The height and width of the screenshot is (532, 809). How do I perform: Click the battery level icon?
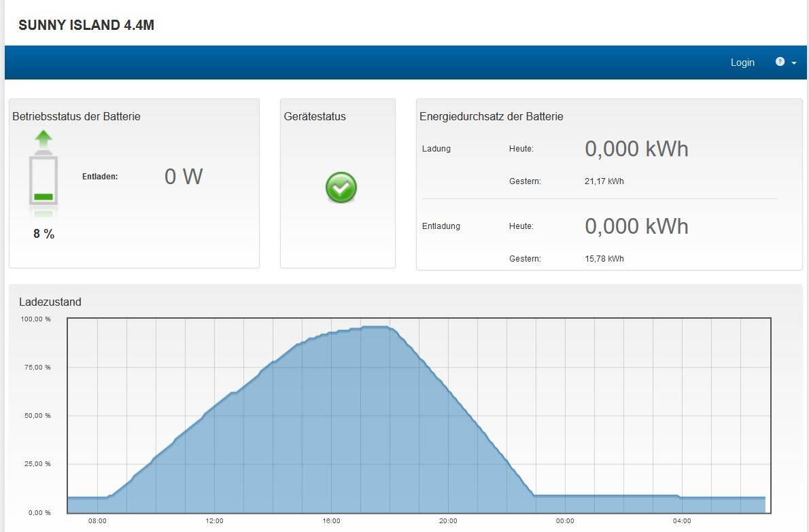(x=44, y=179)
